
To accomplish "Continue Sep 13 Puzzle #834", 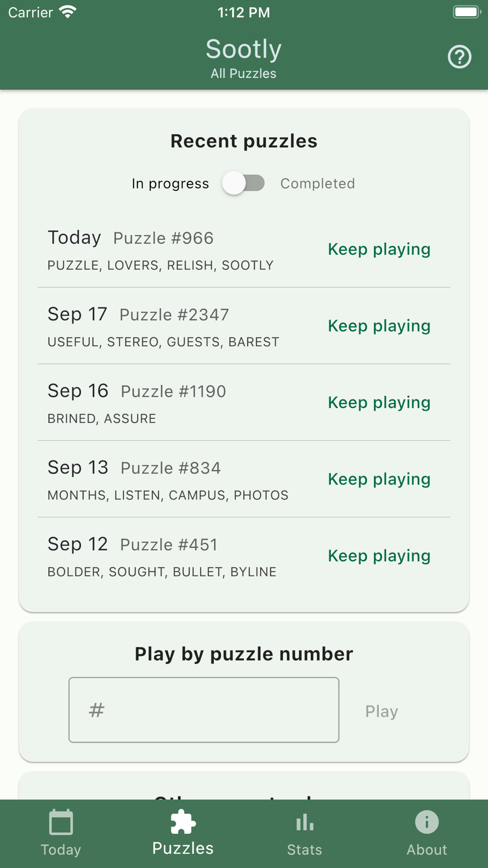I will click(x=379, y=479).
